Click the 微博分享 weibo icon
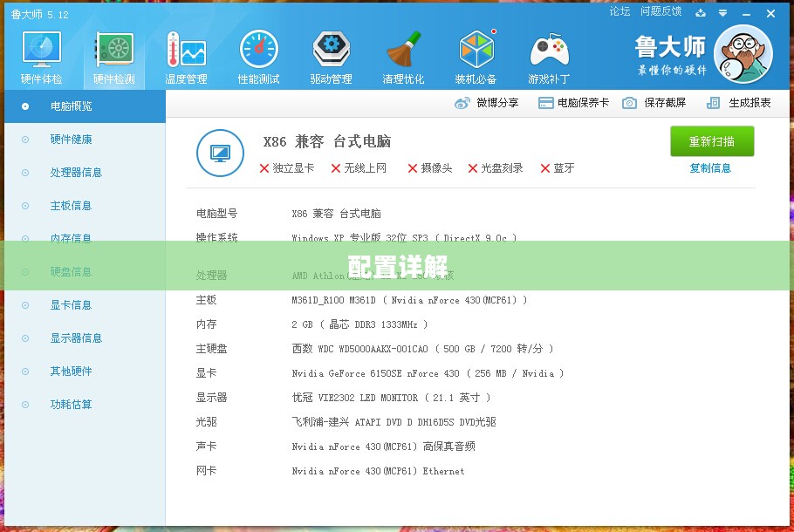The width and height of the screenshot is (794, 532). (462, 103)
